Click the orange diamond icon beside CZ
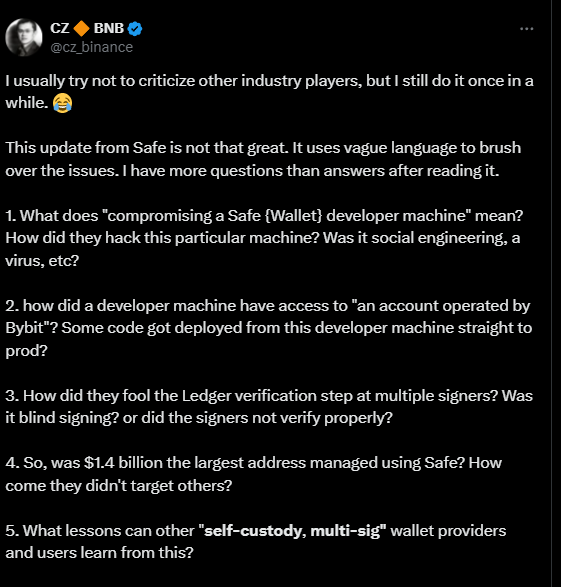The width and height of the screenshot is (561, 587). [81, 28]
